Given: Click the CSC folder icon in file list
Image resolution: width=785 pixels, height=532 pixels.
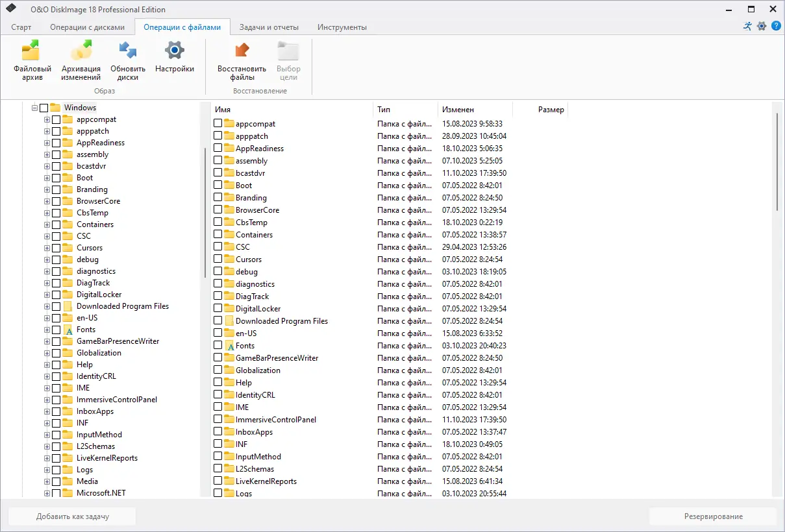Looking at the screenshot, I should click(x=229, y=247).
